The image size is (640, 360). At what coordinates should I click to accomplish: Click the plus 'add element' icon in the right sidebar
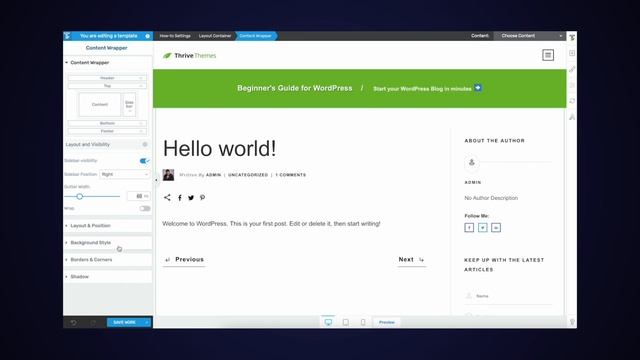point(572,53)
